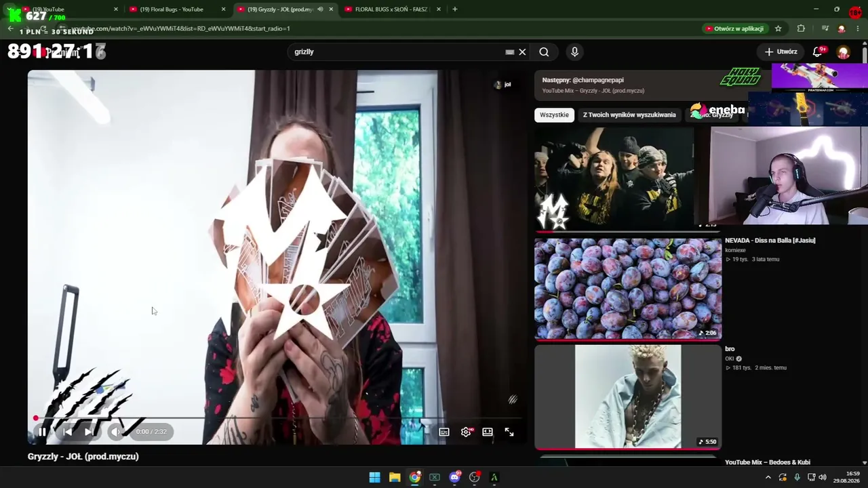Viewport: 868px width, 488px height.
Task: Click 'Otwórz w aplikacji' button
Action: pos(735,28)
